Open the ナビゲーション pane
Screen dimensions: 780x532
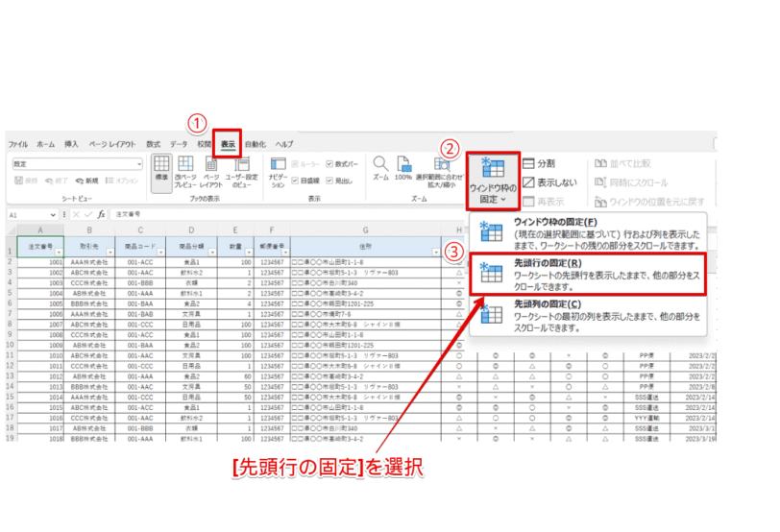278,172
